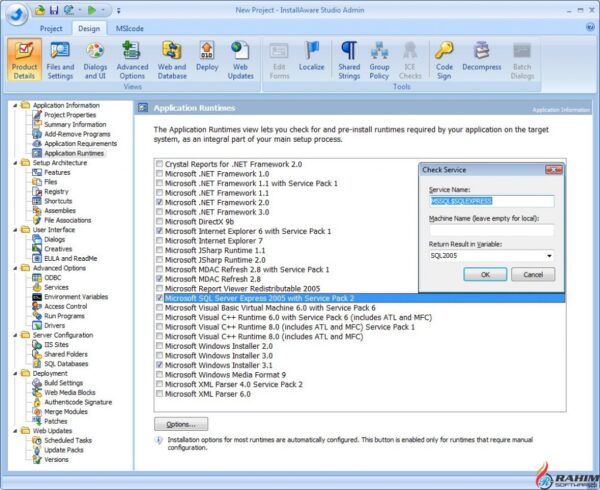Open the Code Sign tool
Image resolution: width=600 pixels, height=490 pixels.
click(x=444, y=60)
